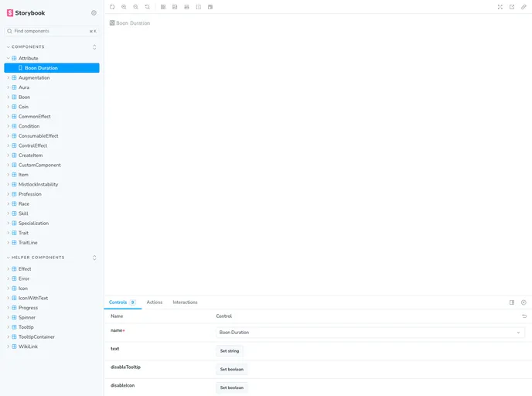Image resolution: width=532 pixels, height=396 pixels.
Task: Reset canvas zoom level
Action: [x=148, y=7]
